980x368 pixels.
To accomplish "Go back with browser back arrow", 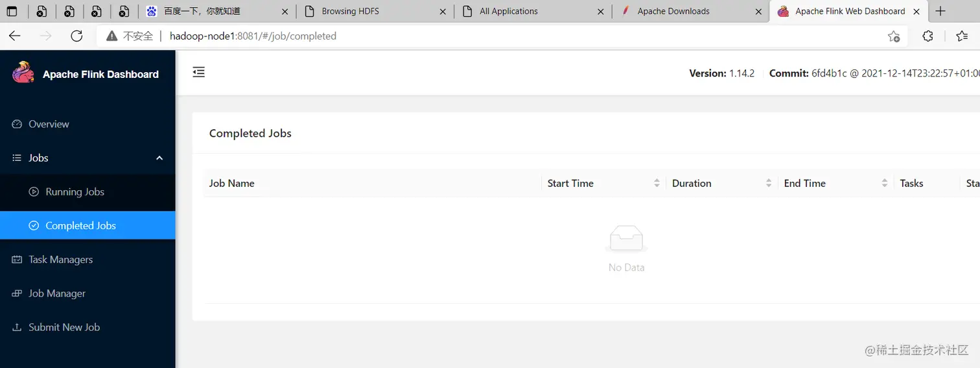I will coord(14,36).
